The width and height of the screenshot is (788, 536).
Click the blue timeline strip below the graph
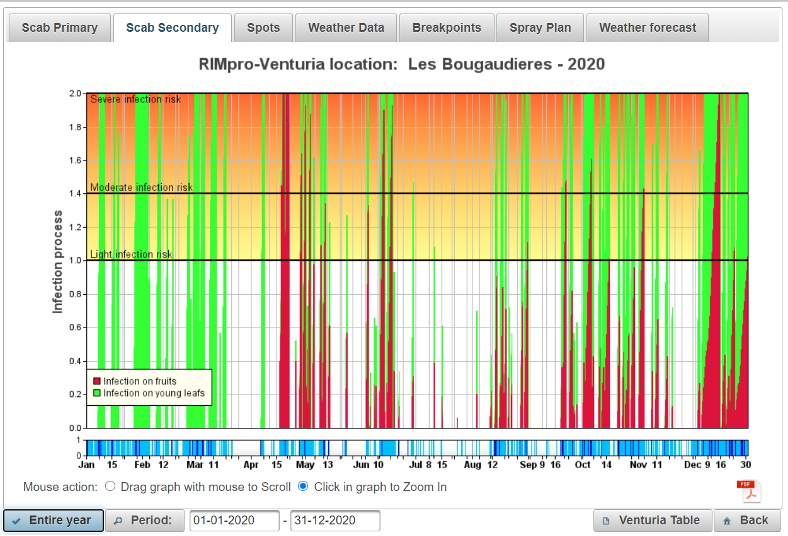417,447
